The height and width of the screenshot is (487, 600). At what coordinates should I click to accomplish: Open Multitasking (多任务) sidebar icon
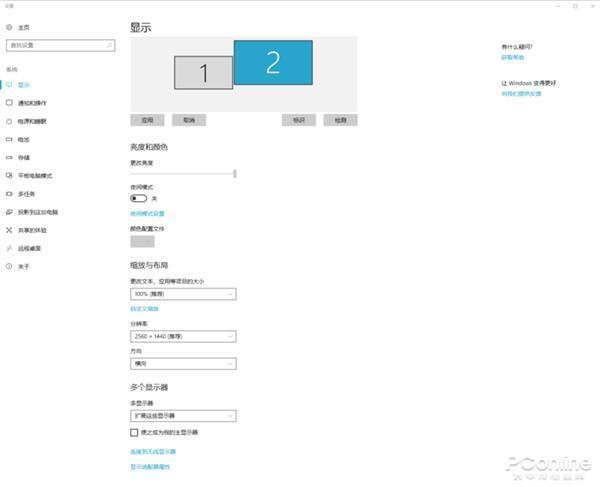coord(10,194)
